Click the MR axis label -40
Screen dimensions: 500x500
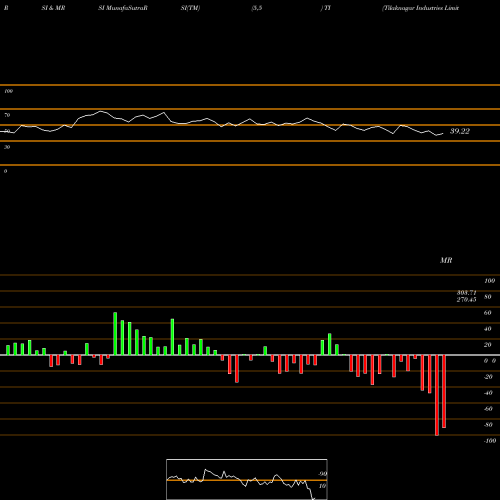488,393
